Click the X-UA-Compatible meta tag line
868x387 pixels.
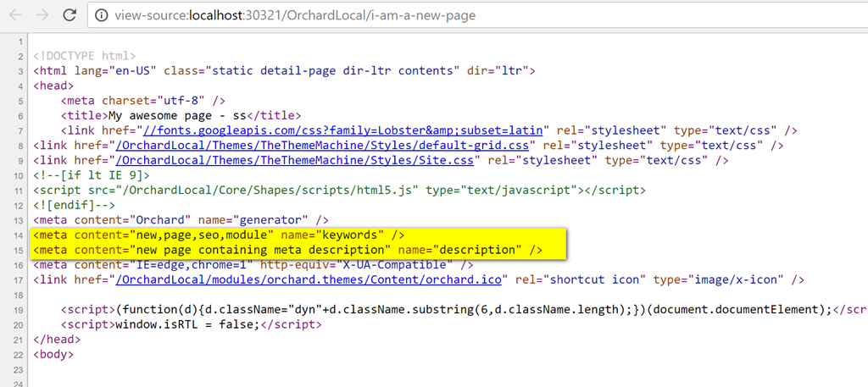coord(248,263)
